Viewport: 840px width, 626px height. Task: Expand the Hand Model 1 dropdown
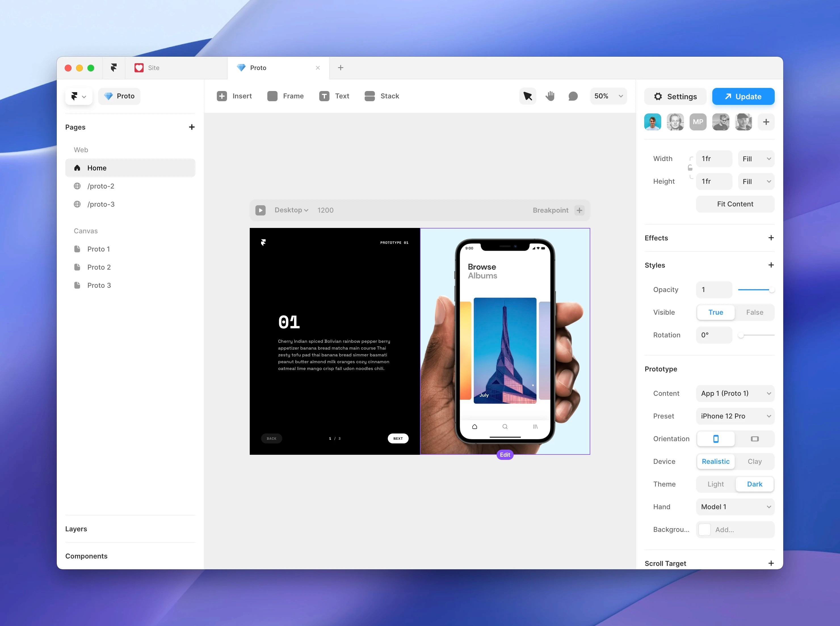[734, 507]
